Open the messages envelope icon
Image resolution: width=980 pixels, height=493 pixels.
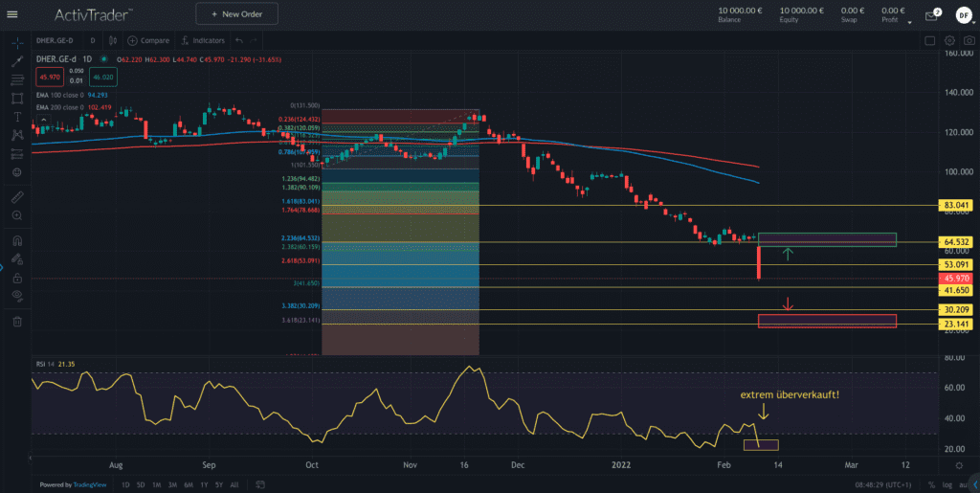tap(930, 15)
